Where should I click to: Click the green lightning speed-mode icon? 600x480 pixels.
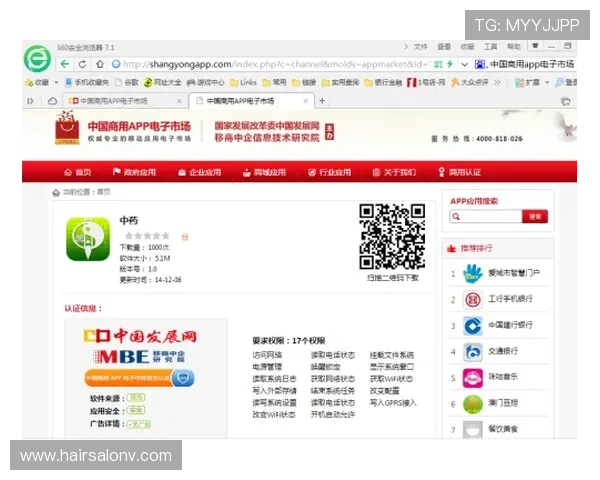coord(450,64)
